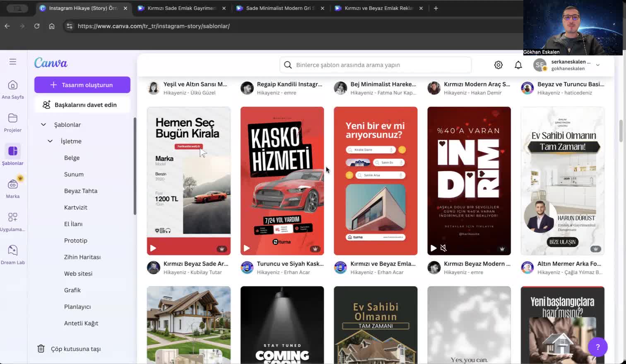Switch to Sade Minimalist Modern Gri tab
The height and width of the screenshot is (364, 626).
[281, 8]
